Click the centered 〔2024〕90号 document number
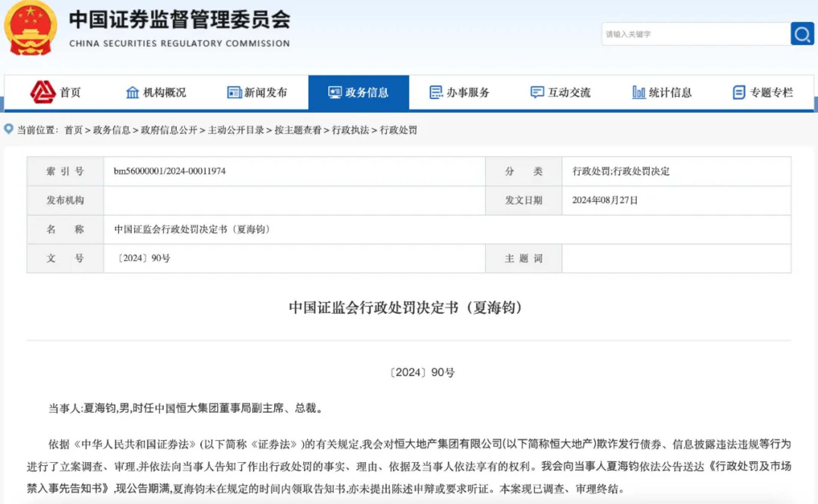 [422, 372]
